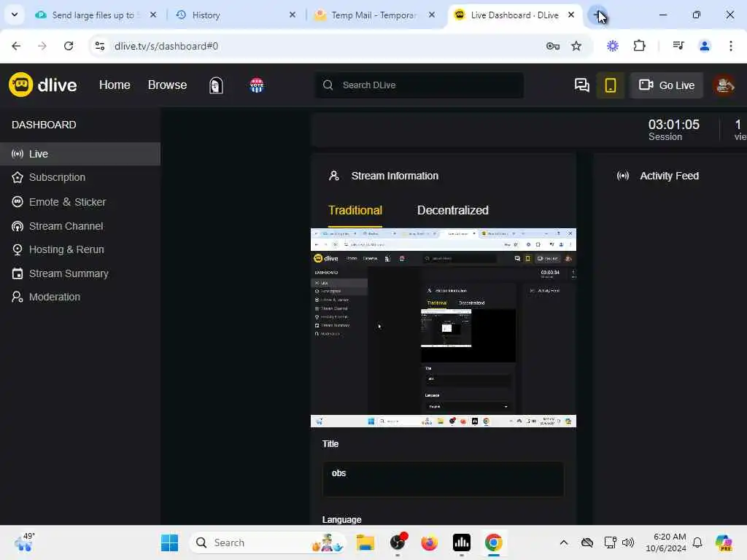Click the Vote badge icon in the DLive navbar
747x560 pixels.
256,85
